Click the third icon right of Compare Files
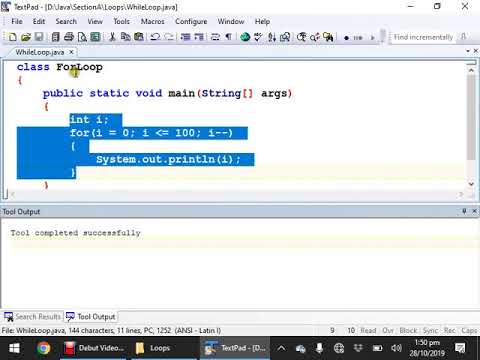Image resolution: width=480 pixels, height=360 pixels. [328, 37]
